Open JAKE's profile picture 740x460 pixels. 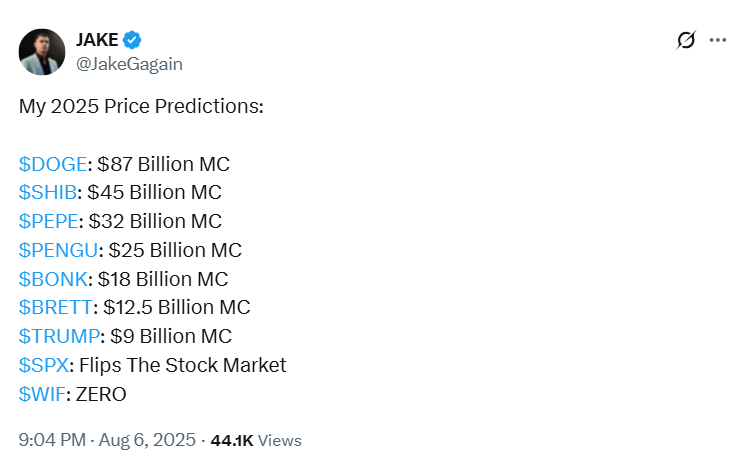(43, 51)
